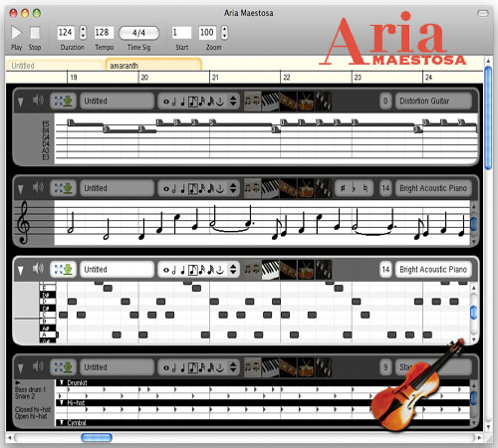Click the horizontal scrollbar thumb at the bottom
Image resolution: width=498 pixels, height=448 pixels.
coord(97,438)
